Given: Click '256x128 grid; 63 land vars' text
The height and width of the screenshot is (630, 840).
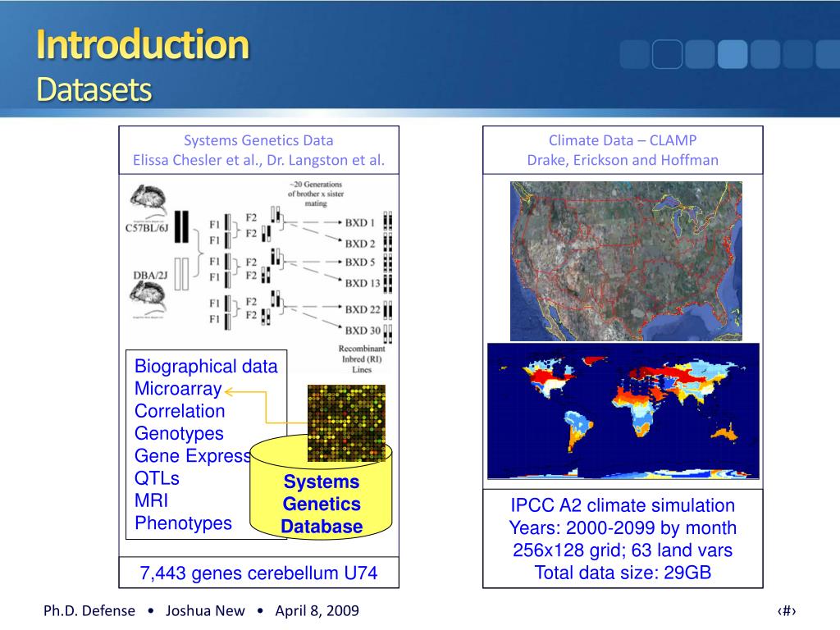Looking at the screenshot, I should coord(623,550).
